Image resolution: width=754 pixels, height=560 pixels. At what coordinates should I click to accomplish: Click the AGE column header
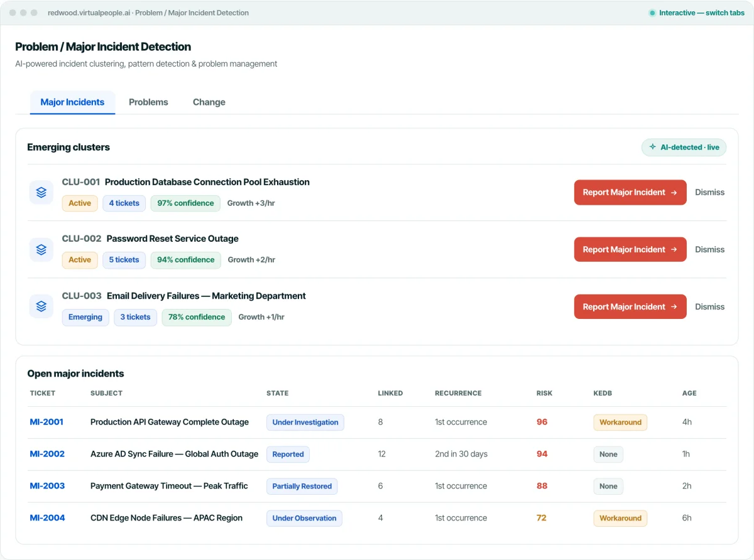tap(689, 393)
